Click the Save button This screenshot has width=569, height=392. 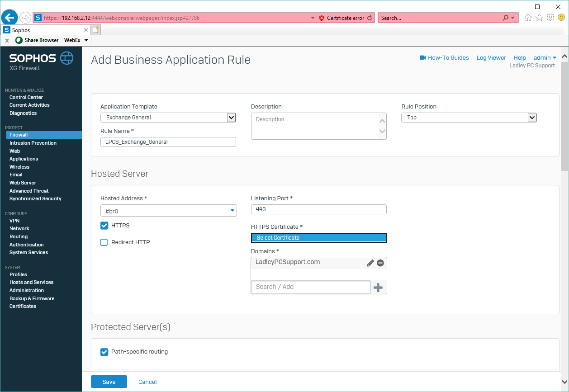coord(109,382)
